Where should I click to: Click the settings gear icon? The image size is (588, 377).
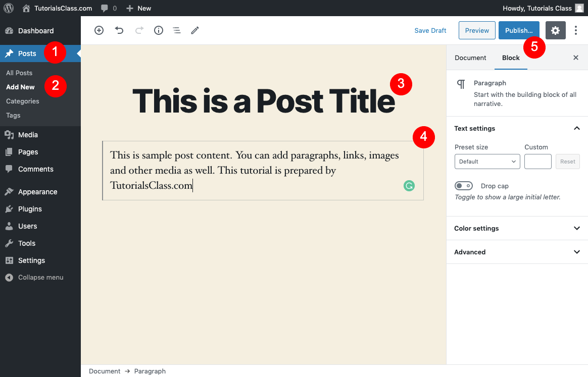pos(555,30)
